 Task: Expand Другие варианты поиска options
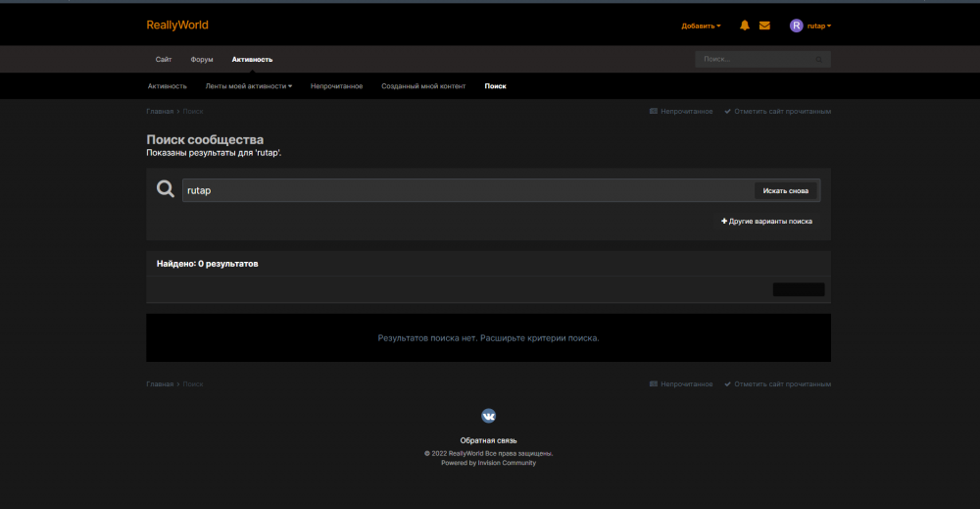[767, 222]
